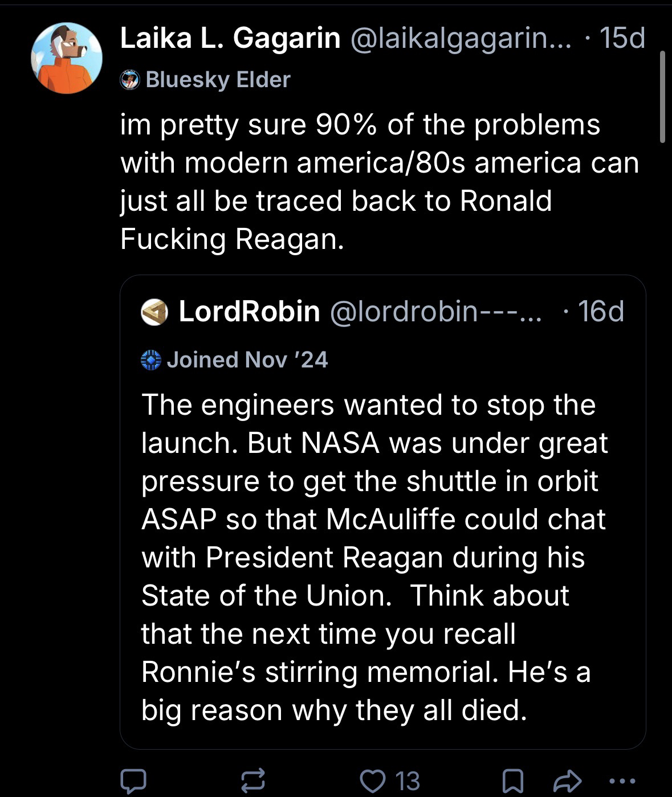Click LordRobin's small avatar icon
This screenshot has height=797, width=672.
click(x=154, y=312)
